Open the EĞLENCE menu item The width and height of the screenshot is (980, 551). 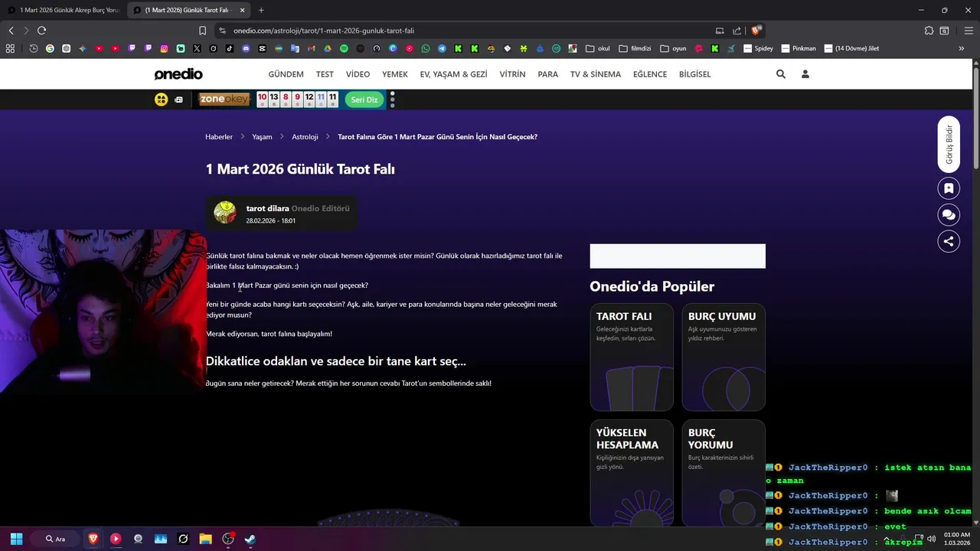click(x=650, y=74)
